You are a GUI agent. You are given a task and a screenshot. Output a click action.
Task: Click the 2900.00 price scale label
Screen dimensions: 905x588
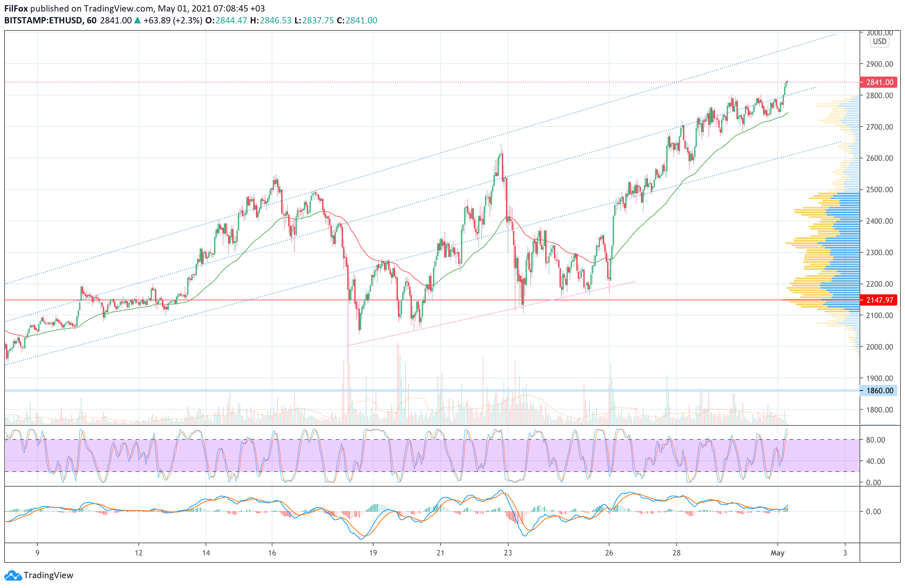coord(879,64)
